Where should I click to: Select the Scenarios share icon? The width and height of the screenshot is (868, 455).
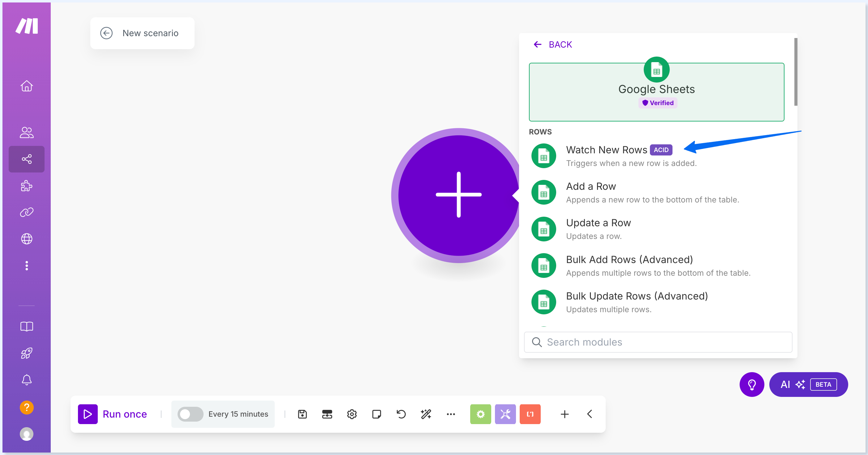tap(27, 159)
